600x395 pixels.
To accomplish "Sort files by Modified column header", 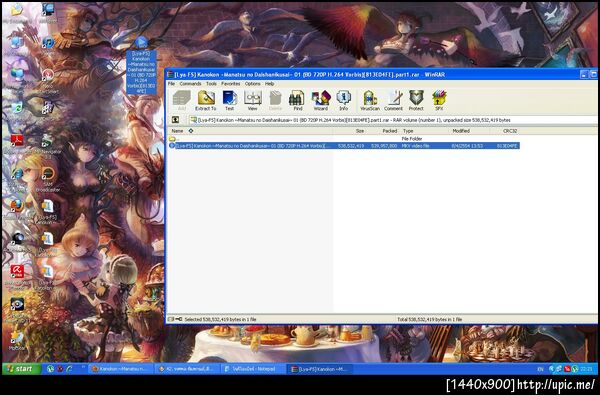I will click(471, 131).
